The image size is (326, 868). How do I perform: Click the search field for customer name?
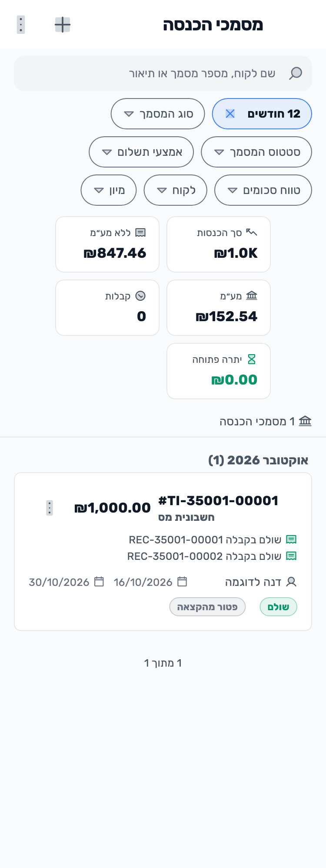163,73
